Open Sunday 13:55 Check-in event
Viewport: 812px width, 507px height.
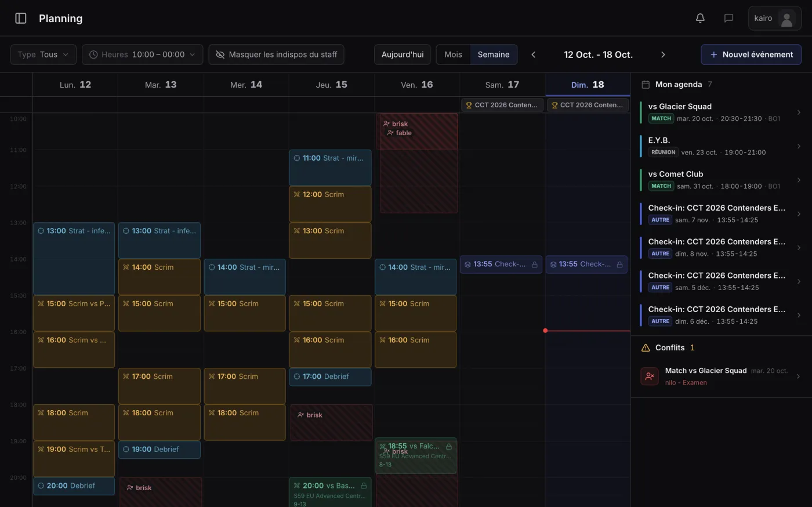[586, 265]
